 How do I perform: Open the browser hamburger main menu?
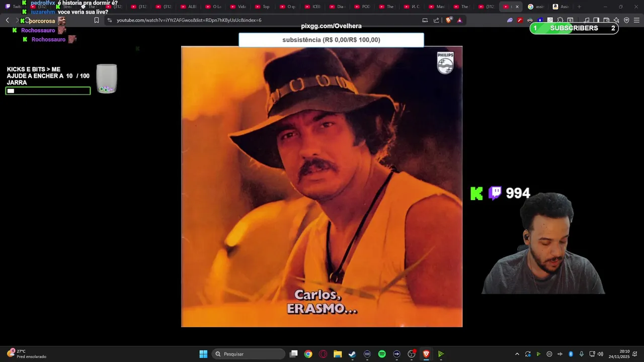pos(636,20)
